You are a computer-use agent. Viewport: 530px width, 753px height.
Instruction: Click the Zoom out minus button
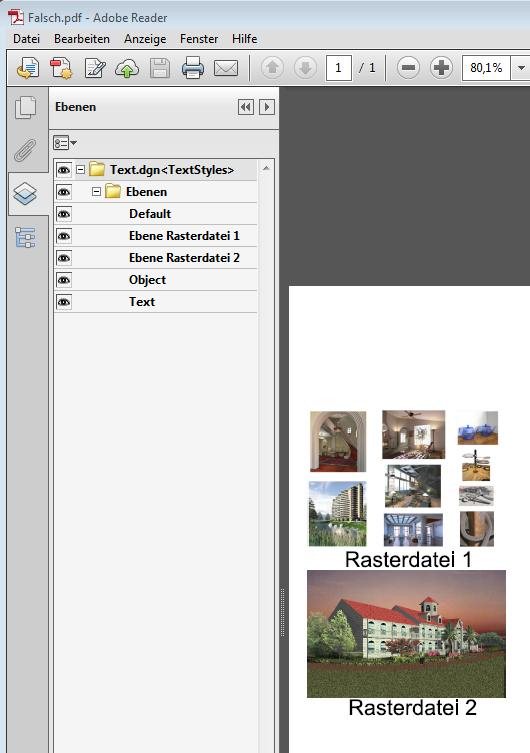[x=408, y=68]
